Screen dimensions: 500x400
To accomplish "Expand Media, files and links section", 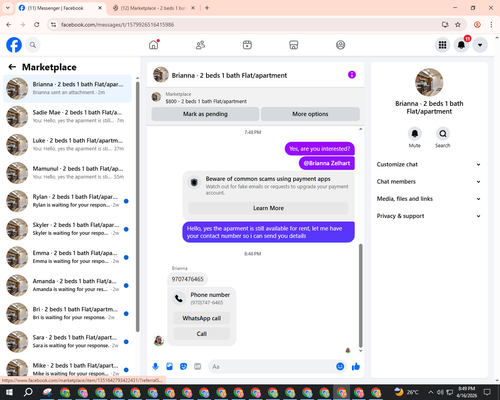I will tap(429, 199).
